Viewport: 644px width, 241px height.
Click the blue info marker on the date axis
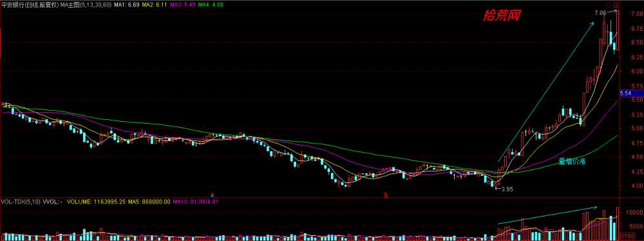tap(212, 195)
